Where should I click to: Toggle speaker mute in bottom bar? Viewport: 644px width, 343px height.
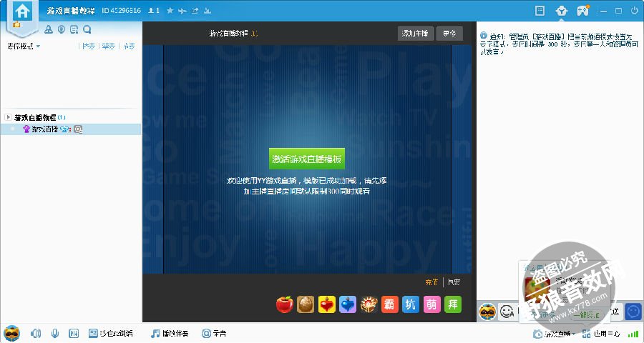pyautogui.click(x=36, y=333)
